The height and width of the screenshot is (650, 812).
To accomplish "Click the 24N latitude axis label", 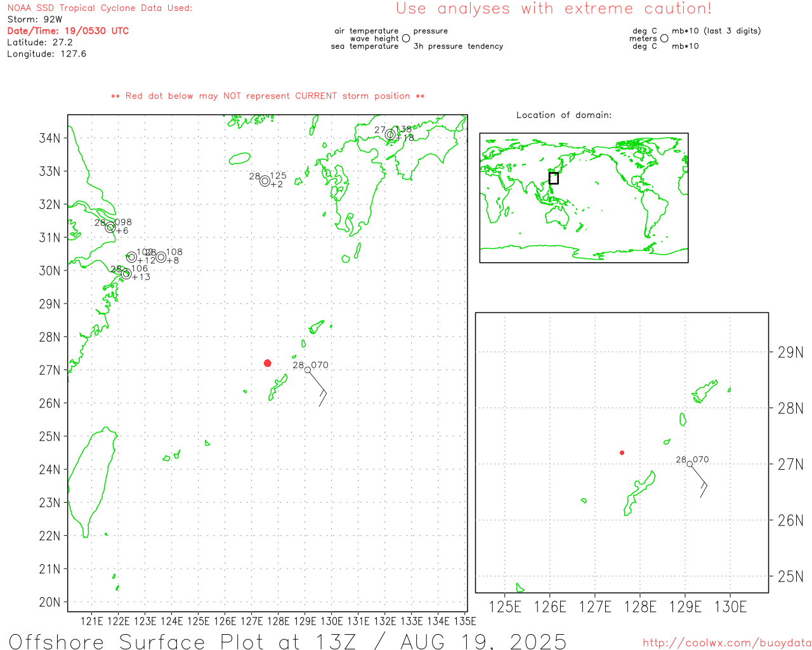I will pyautogui.click(x=50, y=470).
